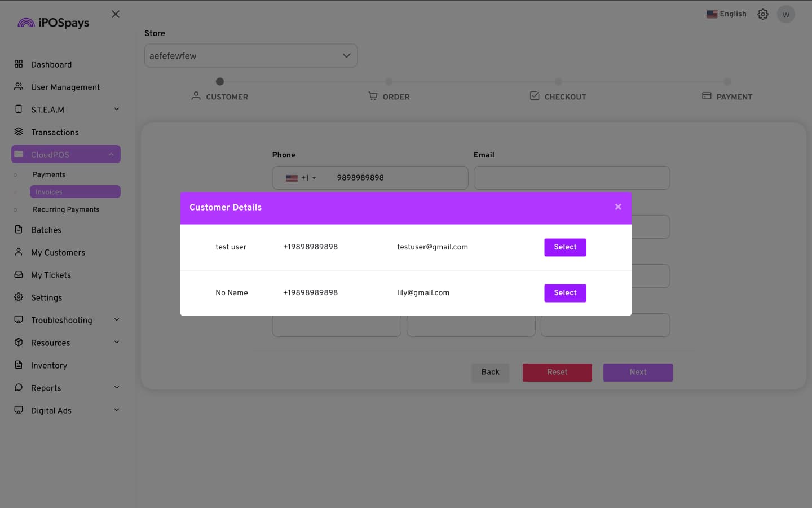Select the lily@gmail.com customer
Screen dimensions: 812x508
point(565,293)
